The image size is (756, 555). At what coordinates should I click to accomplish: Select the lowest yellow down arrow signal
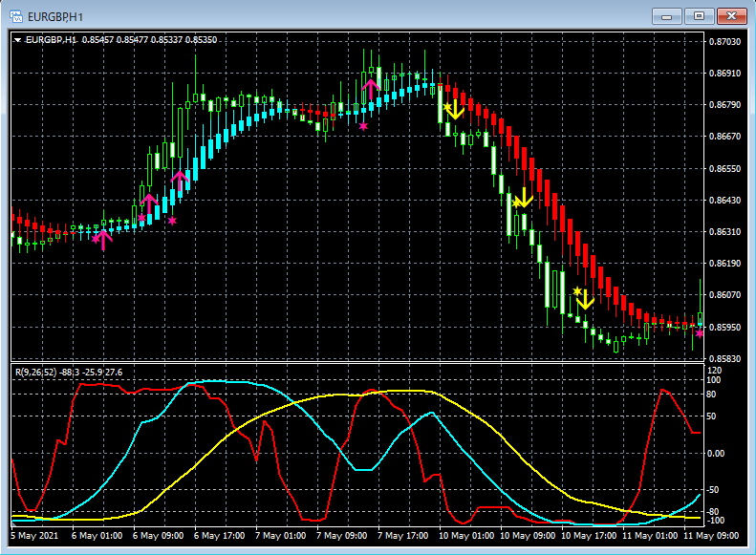(x=585, y=299)
